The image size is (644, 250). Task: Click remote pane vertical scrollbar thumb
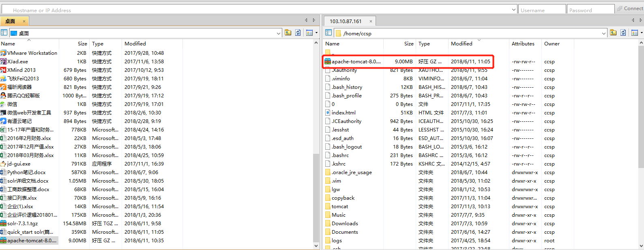tap(641, 106)
